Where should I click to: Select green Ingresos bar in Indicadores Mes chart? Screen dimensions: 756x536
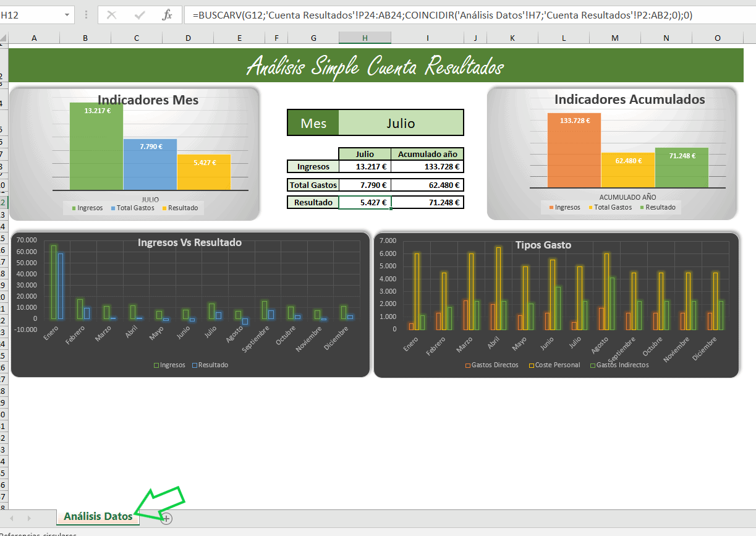coord(96,147)
